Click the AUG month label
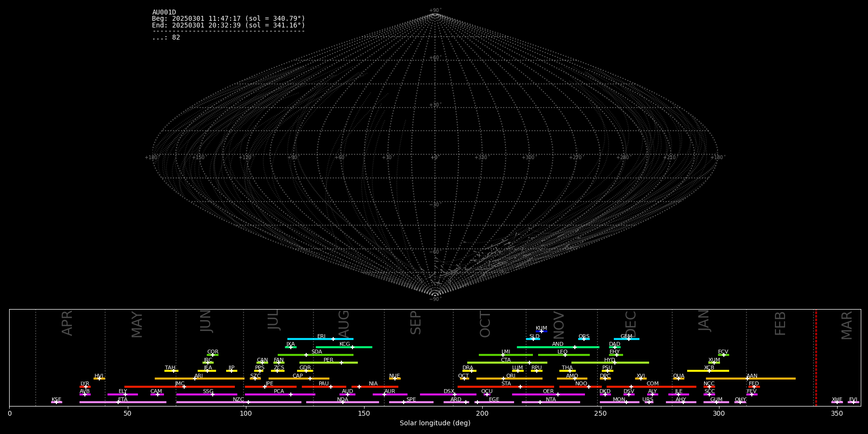 (344, 323)
